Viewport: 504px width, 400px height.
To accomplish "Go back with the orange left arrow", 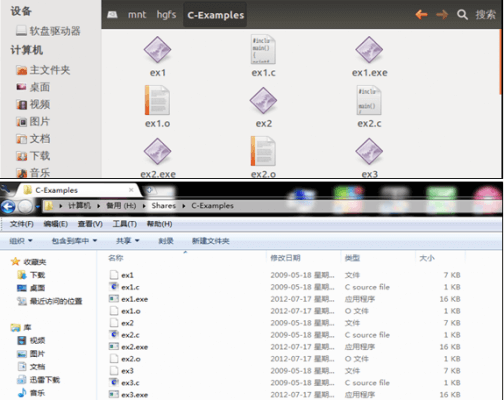I will (x=421, y=15).
